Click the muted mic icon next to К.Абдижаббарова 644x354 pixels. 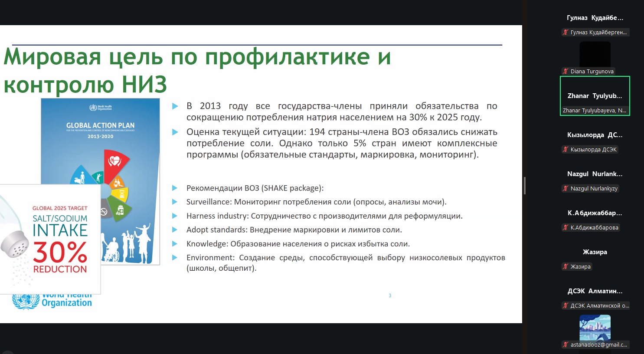click(x=566, y=228)
